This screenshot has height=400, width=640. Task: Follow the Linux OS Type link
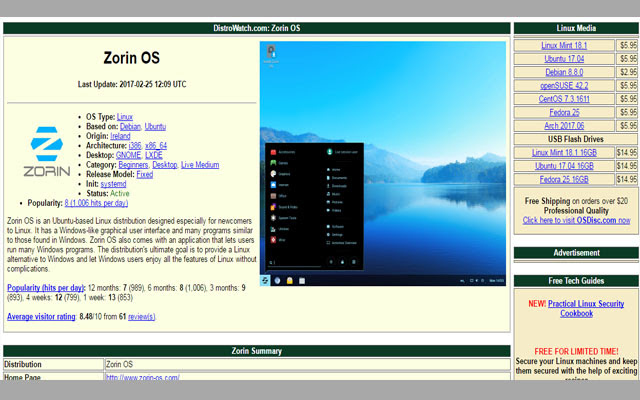point(124,117)
